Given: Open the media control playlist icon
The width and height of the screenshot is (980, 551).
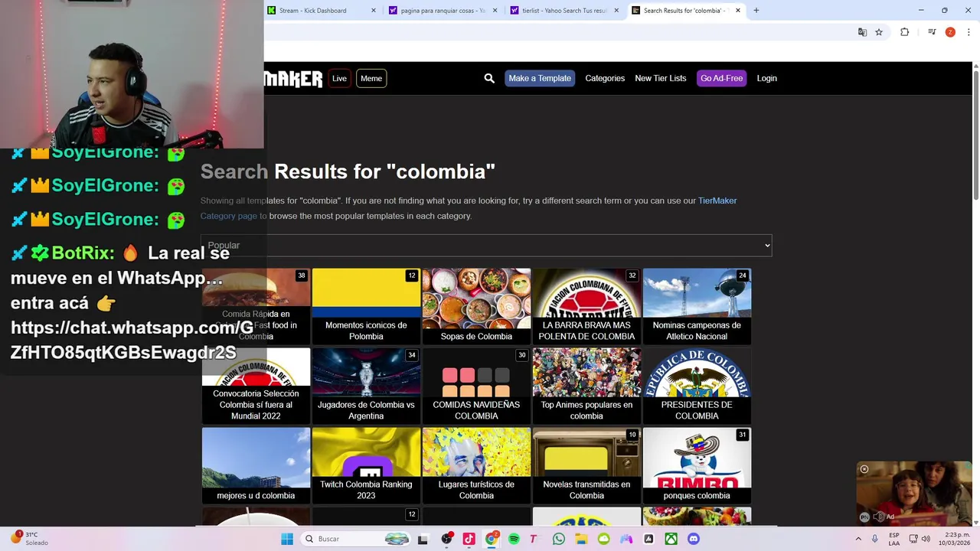Looking at the screenshot, I should (932, 32).
